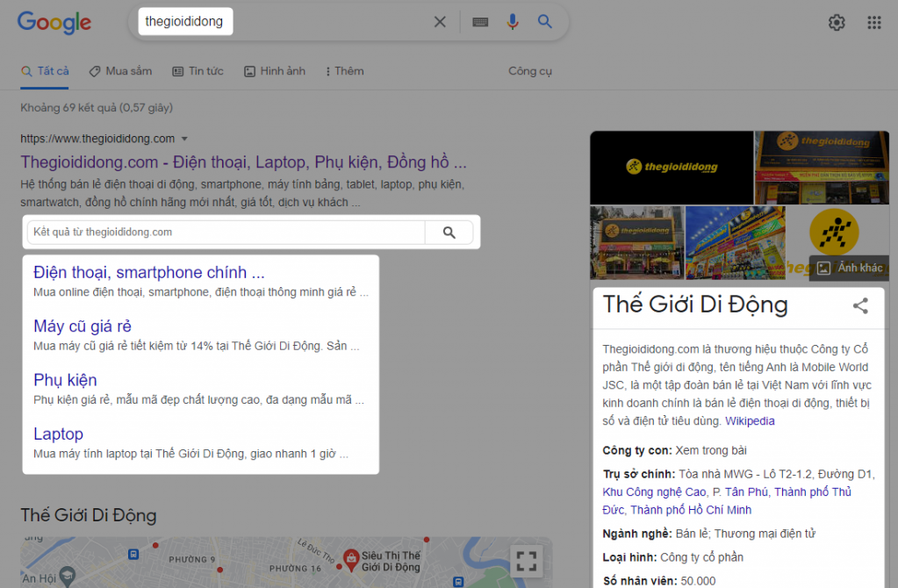Viewport: 898px width, 588px height.
Task: Open the 'Phụ kiện' sitelink
Action: coord(65,380)
